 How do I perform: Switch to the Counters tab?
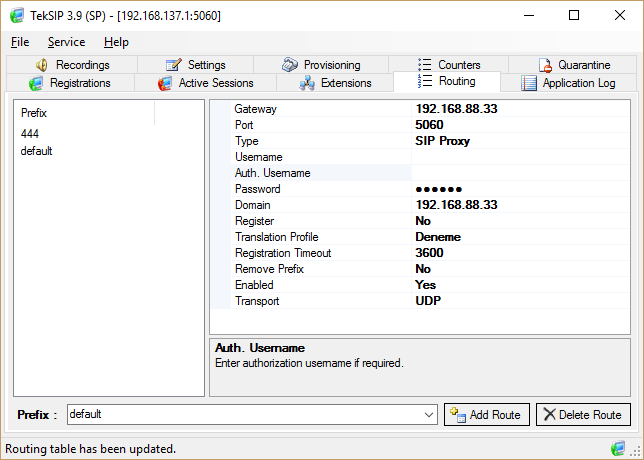(449, 64)
